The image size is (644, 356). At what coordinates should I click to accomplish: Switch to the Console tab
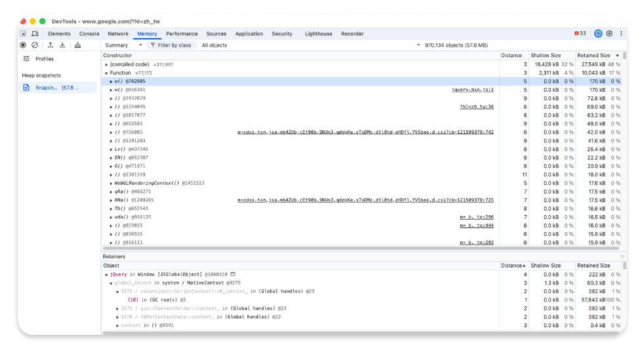coord(89,33)
